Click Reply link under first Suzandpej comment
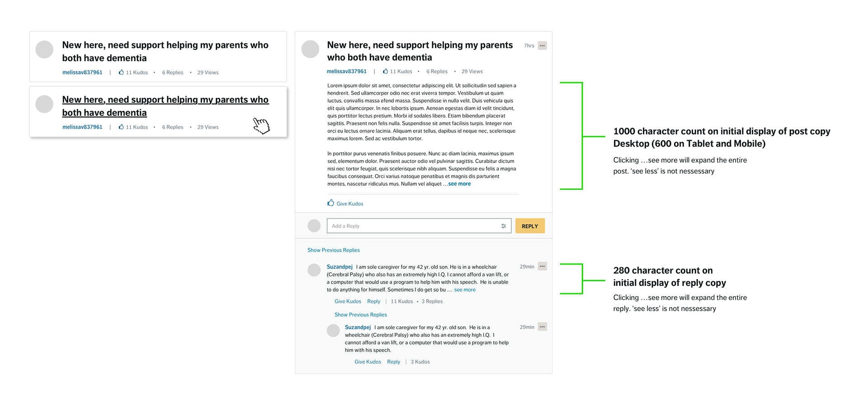Viewport: 868px width, 412px height. 373,301
